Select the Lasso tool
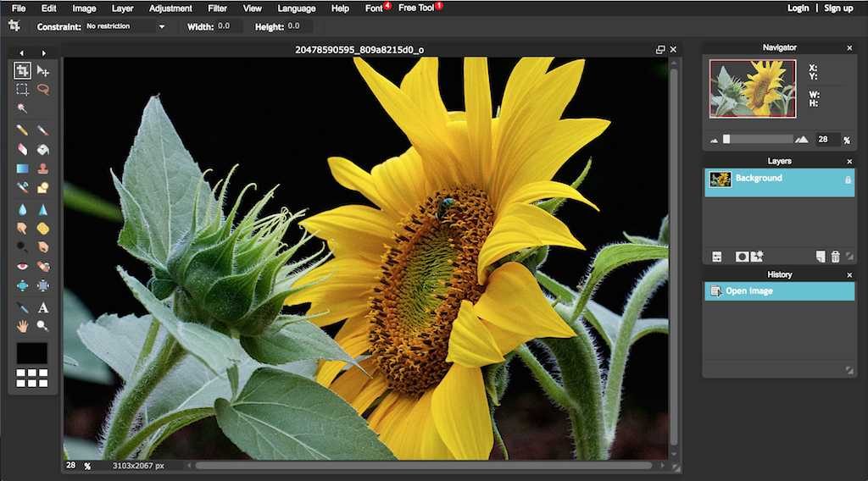The image size is (868, 481). (43, 90)
